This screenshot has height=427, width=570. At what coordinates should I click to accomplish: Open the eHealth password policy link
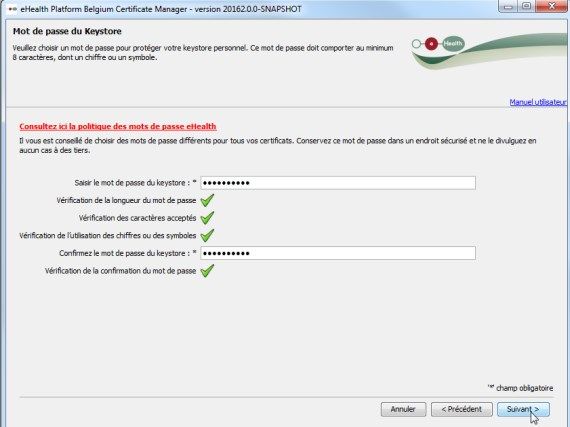tap(118, 126)
